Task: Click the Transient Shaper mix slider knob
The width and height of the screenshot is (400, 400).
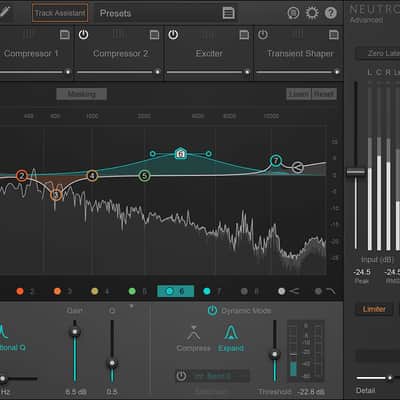Action: pos(337,72)
